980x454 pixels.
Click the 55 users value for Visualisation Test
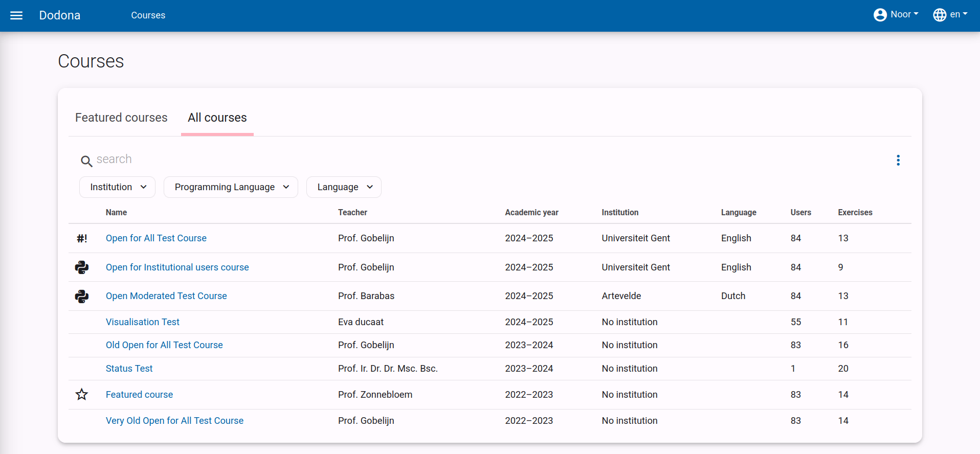pos(796,322)
